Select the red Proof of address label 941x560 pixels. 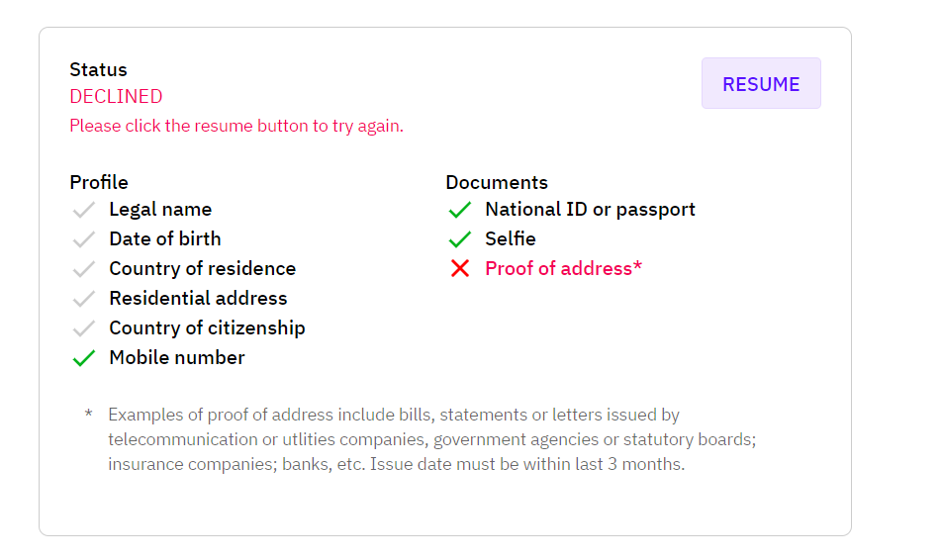[564, 268]
